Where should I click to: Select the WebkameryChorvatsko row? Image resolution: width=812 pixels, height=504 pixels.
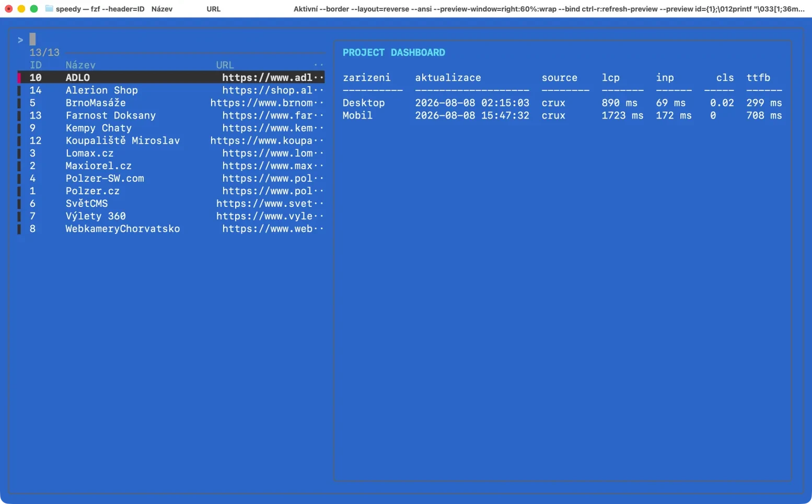pyautogui.click(x=171, y=228)
